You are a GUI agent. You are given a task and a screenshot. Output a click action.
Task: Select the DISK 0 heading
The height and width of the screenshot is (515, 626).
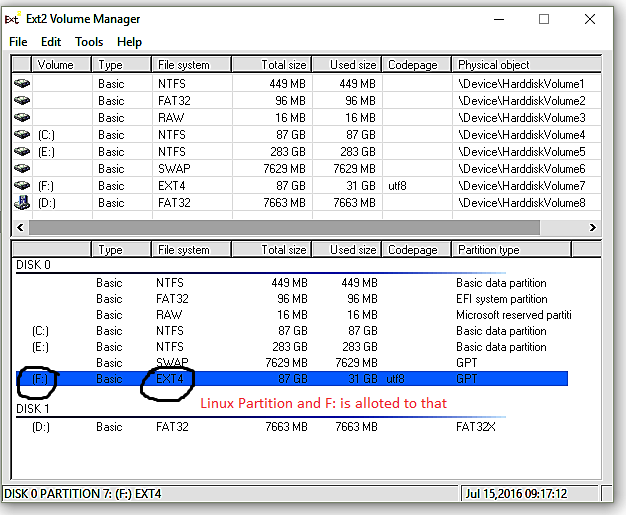(33, 265)
